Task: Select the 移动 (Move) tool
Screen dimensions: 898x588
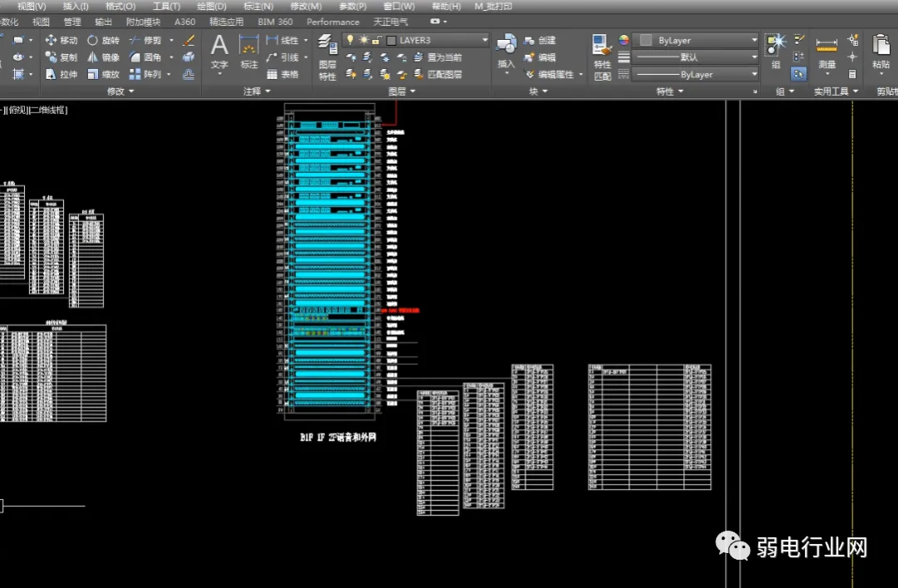Action: [x=62, y=40]
